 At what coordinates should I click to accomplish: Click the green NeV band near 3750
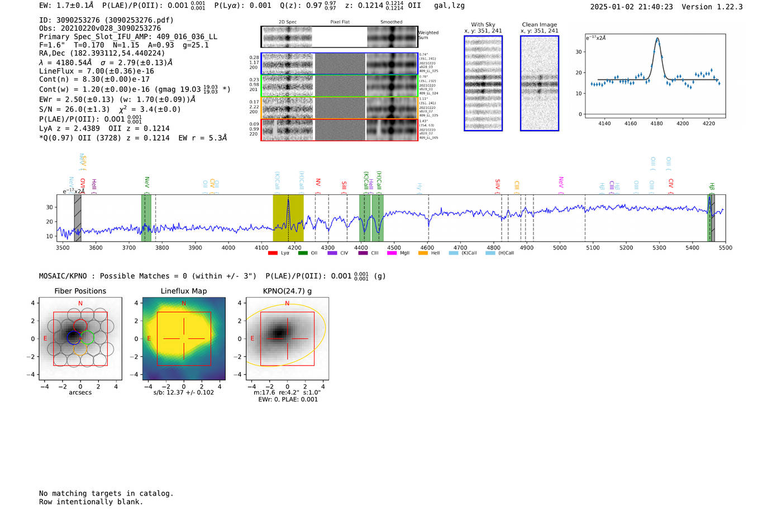tap(146, 218)
